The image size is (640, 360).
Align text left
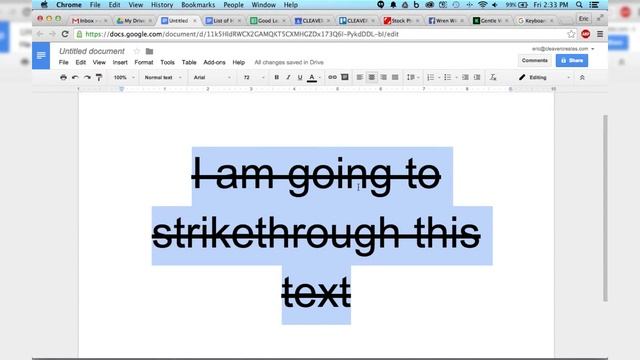tap(360, 77)
